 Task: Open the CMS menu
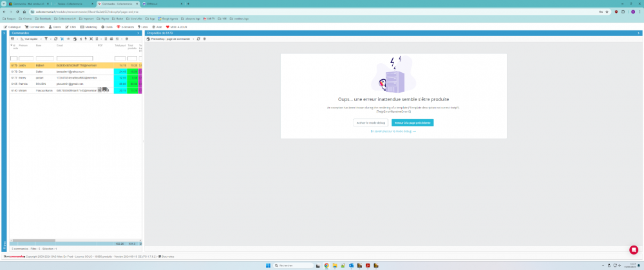[x=71, y=26]
